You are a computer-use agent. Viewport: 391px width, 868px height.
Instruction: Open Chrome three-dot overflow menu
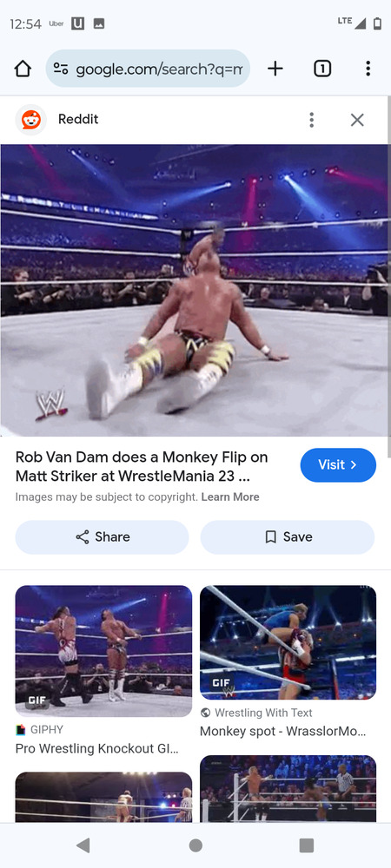[x=368, y=69]
